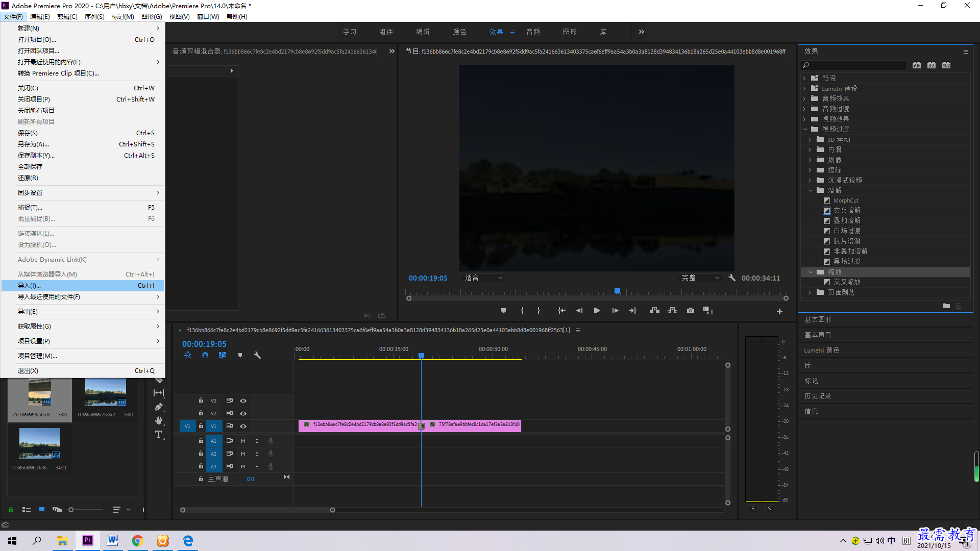This screenshot has height=551, width=980.
Task: Expand the 音频效果 folder
Action: [x=804, y=99]
